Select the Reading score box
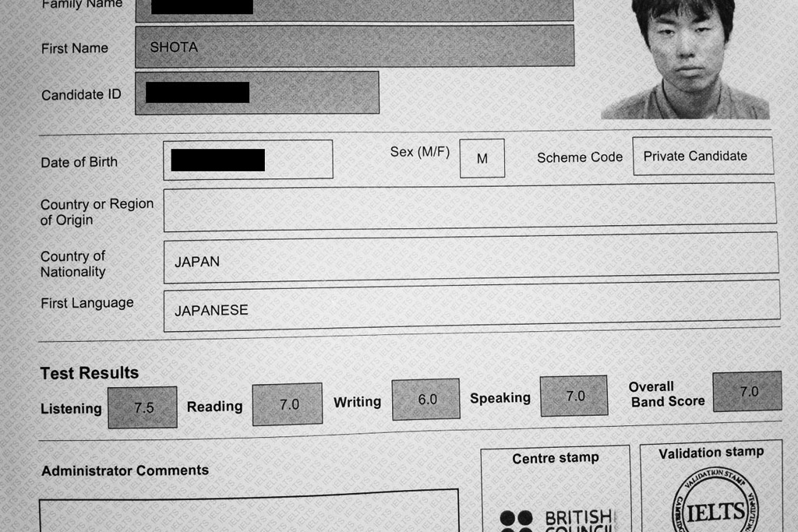 [288, 404]
